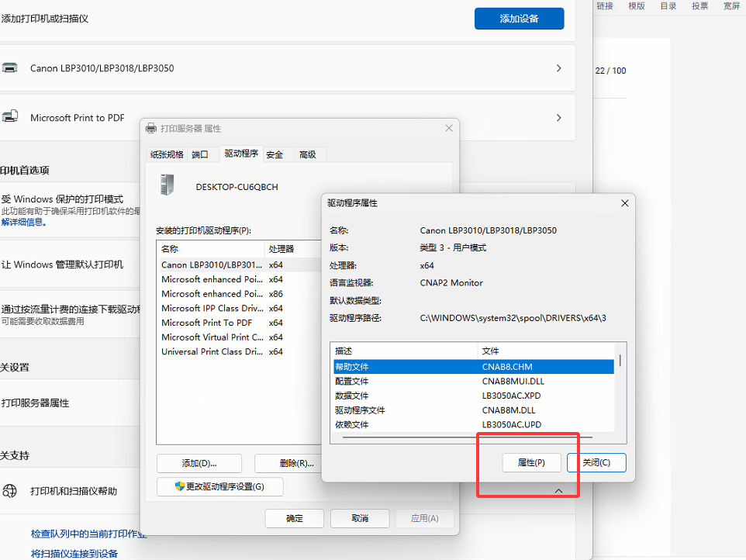Select the 数据文件 LB3050AC.XPD row
Screen dimensions: 746x560
pos(474,396)
